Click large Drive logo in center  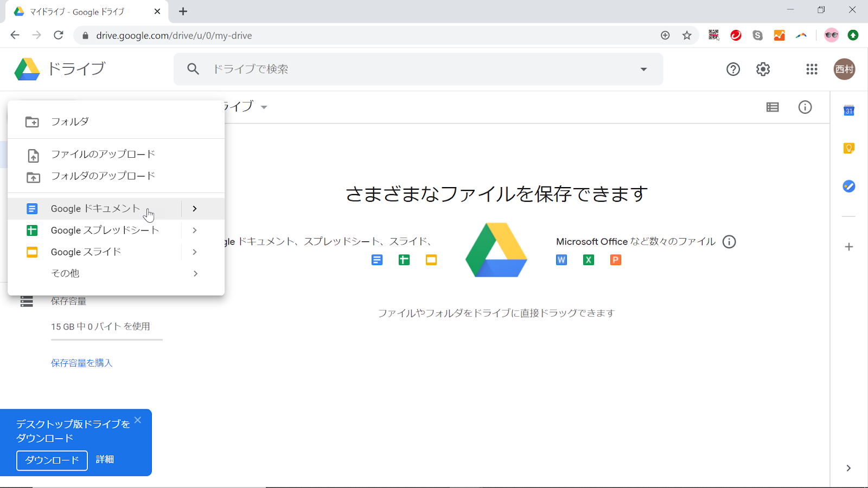tap(496, 250)
